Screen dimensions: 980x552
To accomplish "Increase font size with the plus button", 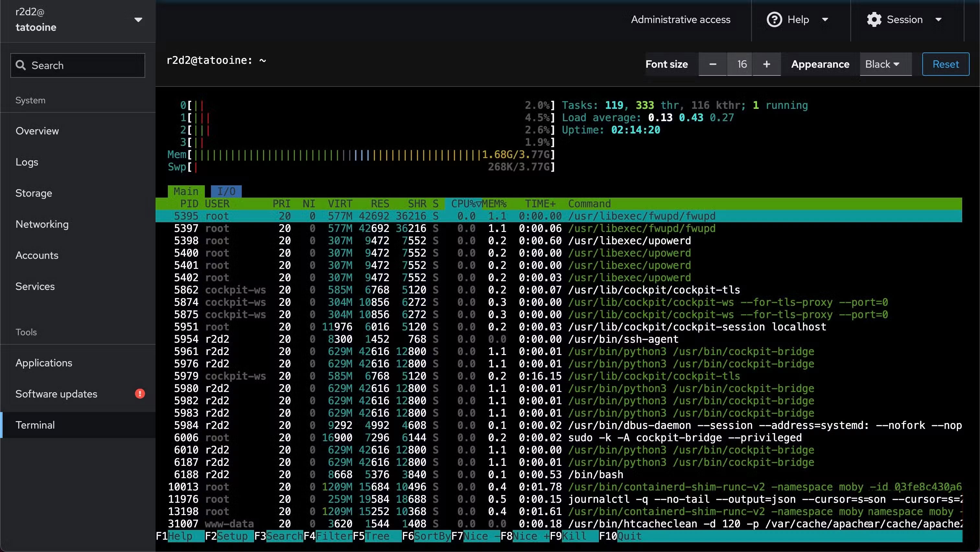I will click(766, 64).
